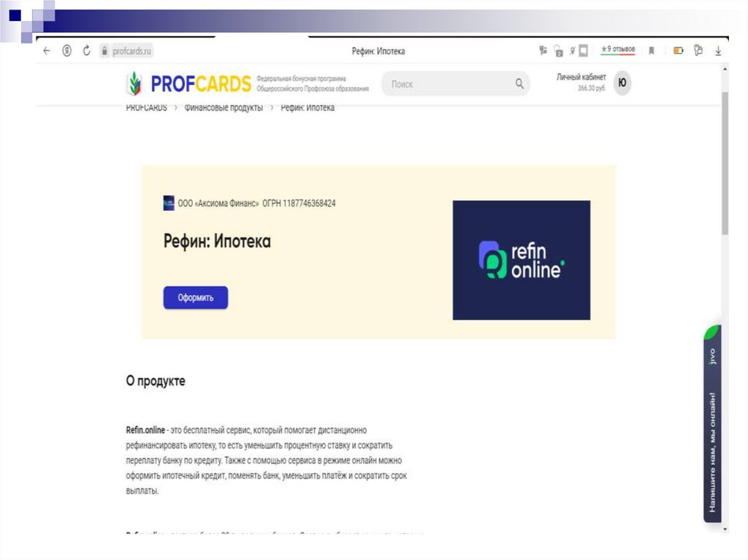Open the jivo chat widget
The image size is (748, 560).
click(712, 423)
